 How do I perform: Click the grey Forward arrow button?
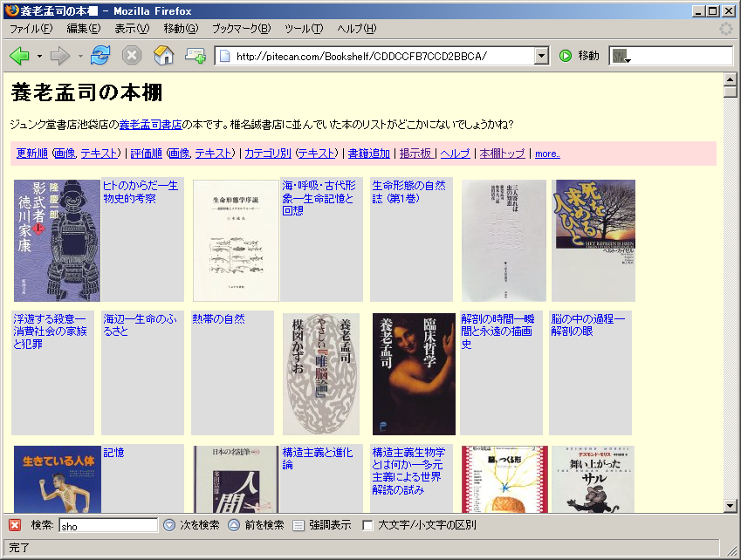click(x=59, y=56)
